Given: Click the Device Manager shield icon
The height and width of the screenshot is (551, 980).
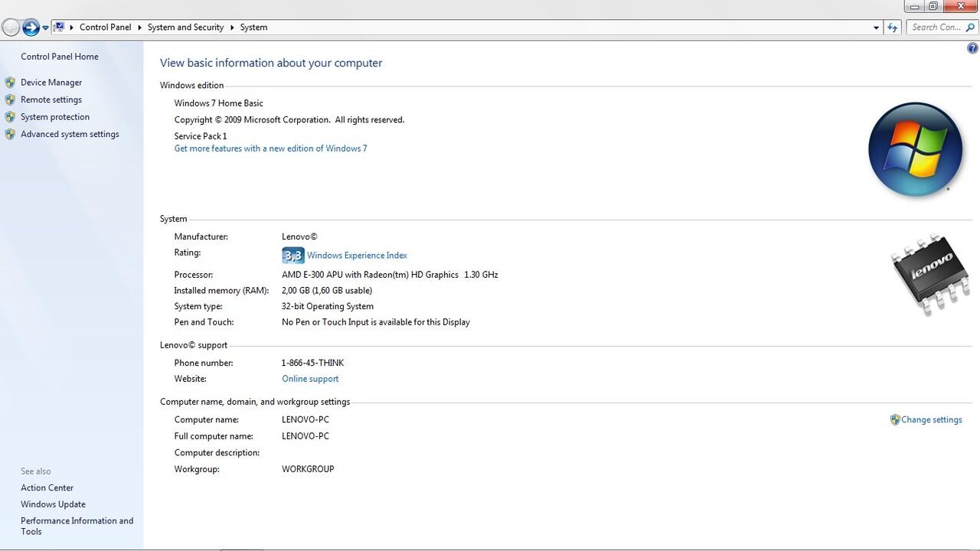Looking at the screenshot, I should pos(10,82).
